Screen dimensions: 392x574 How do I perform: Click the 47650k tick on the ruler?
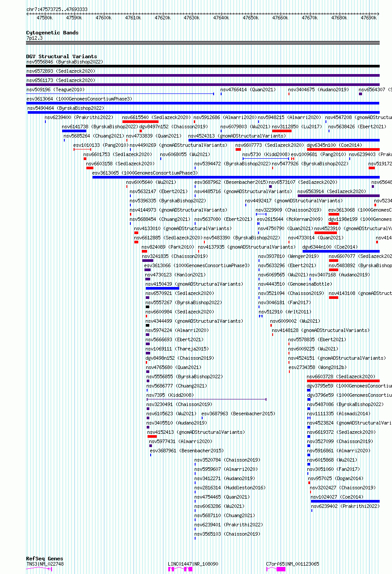tap(251, 18)
